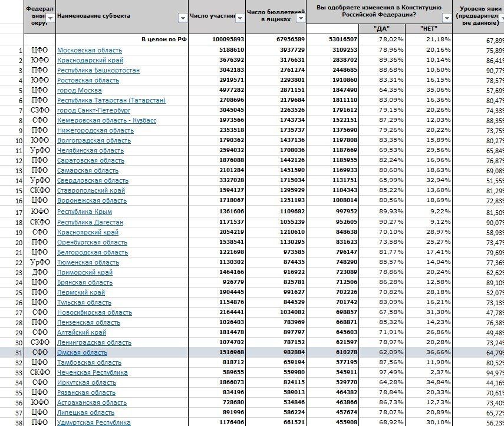The width and height of the screenshot is (504, 426).
Task: Open filter dropdown for Число бюллетеней column
Action: point(301,19)
